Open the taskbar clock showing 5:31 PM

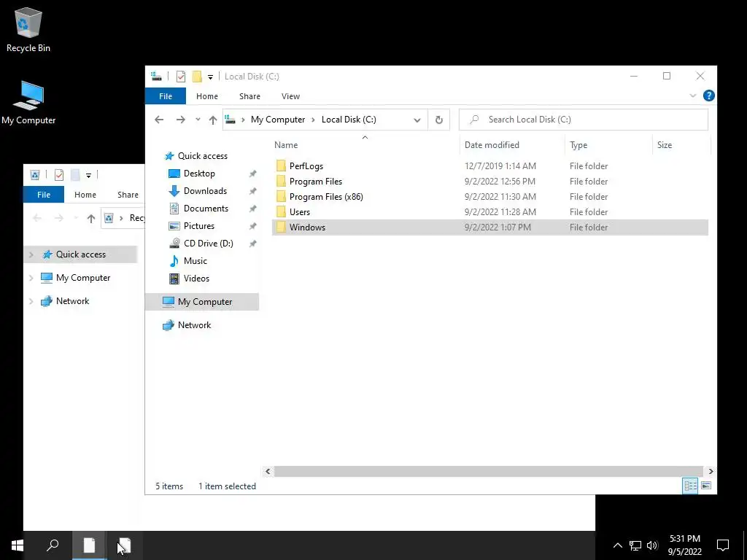(x=684, y=545)
